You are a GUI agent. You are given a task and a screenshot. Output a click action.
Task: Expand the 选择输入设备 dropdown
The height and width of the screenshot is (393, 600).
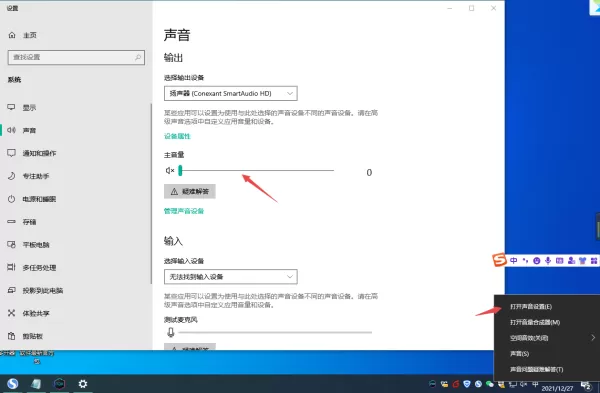pyautogui.click(x=231, y=277)
